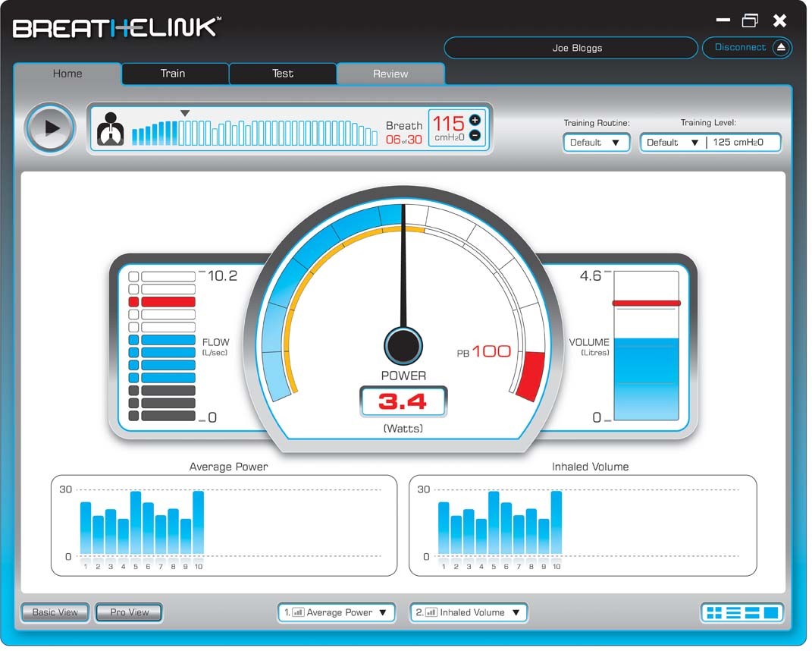The image size is (812, 651).
Task: Click the Pro View button
Action: [x=129, y=612]
